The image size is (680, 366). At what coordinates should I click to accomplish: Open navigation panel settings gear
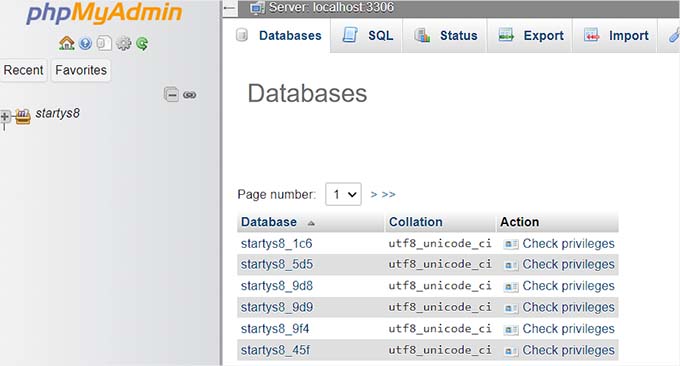click(x=124, y=43)
